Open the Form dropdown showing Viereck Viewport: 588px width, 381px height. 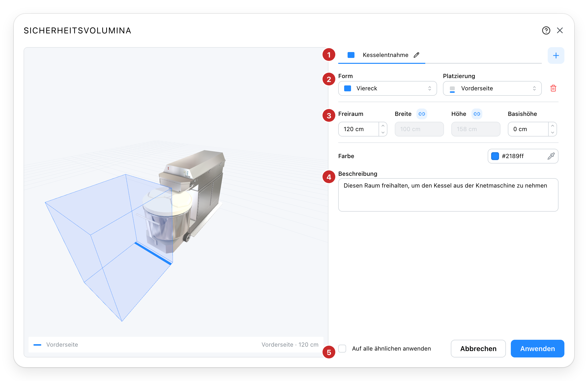pyautogui.click(x=387, y=88)
